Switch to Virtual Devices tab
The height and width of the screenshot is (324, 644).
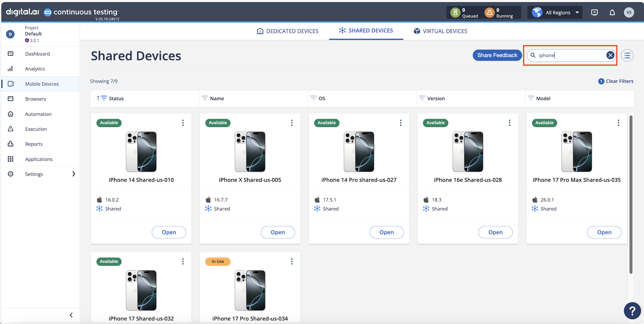pyautogui.click(x=440, y=31)
